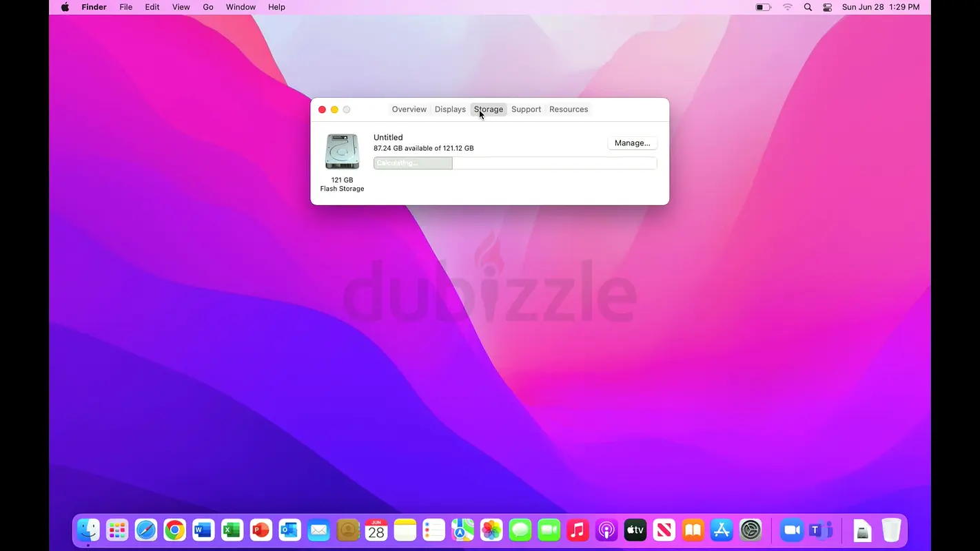The width and height of the screenshot is (980, 551).
Task: Launch the Notes app from the Dock
Action: coord(405,530)
